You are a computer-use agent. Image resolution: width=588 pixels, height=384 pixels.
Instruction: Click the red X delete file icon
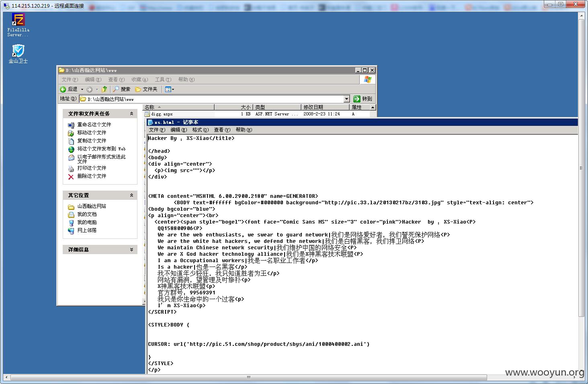tap(71, 177)
